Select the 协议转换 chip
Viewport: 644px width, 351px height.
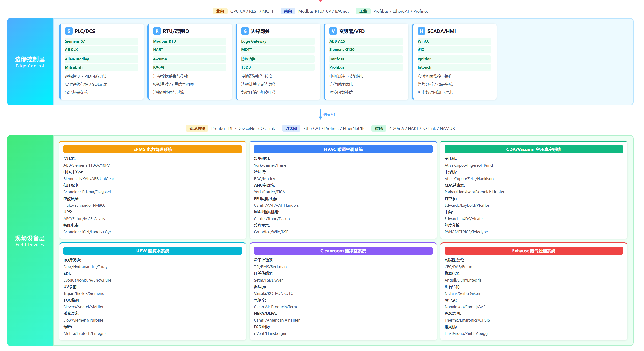point(278,59)
